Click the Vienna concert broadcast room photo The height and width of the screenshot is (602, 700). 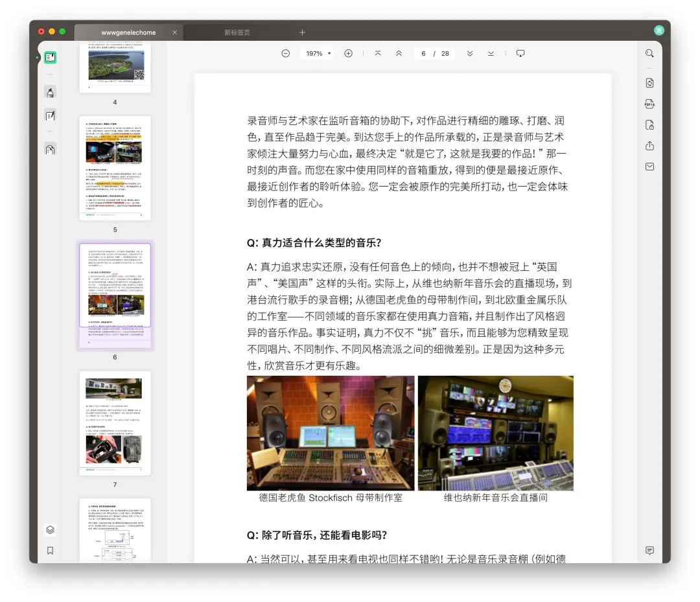coord(496,433)
